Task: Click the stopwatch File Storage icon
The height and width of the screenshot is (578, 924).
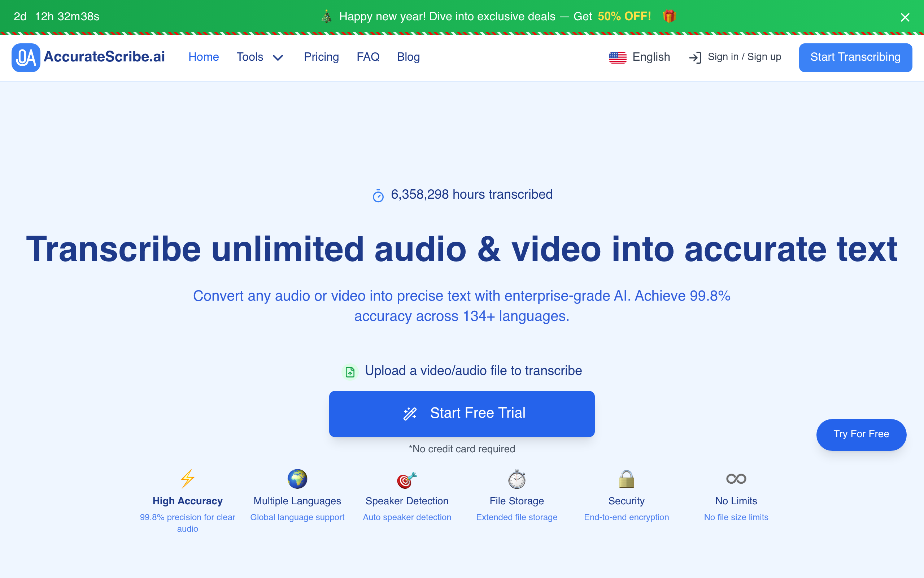Action: click(x=517, y=479)
